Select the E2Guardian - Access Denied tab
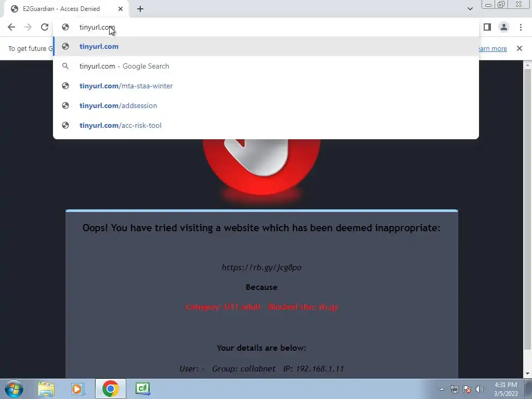532x399 pixels. (x=66, y=9)
